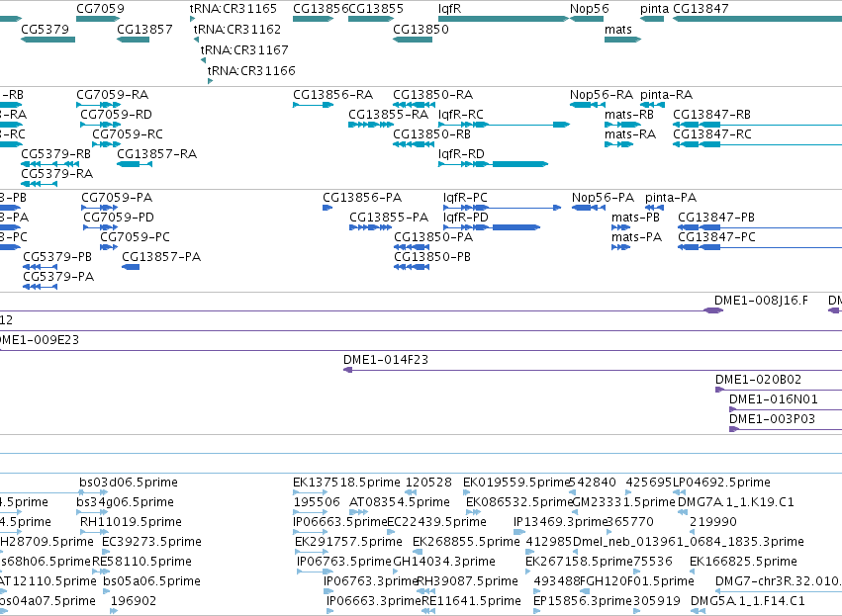The width and height of the screenshot is (842, 616).
Task: Click the DMG5A.1_1.F14.C1 feature
Action: coord(699,611)
